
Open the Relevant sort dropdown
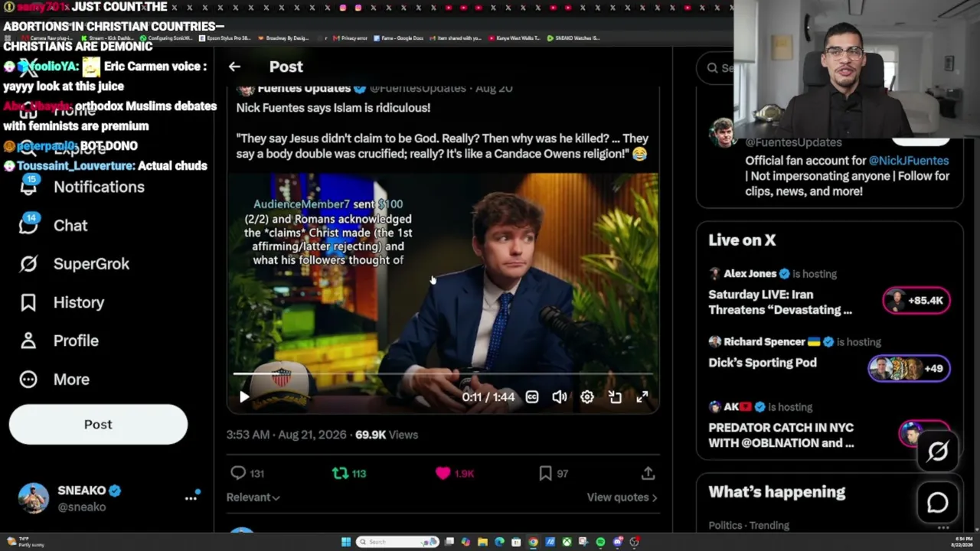[253, 497]
